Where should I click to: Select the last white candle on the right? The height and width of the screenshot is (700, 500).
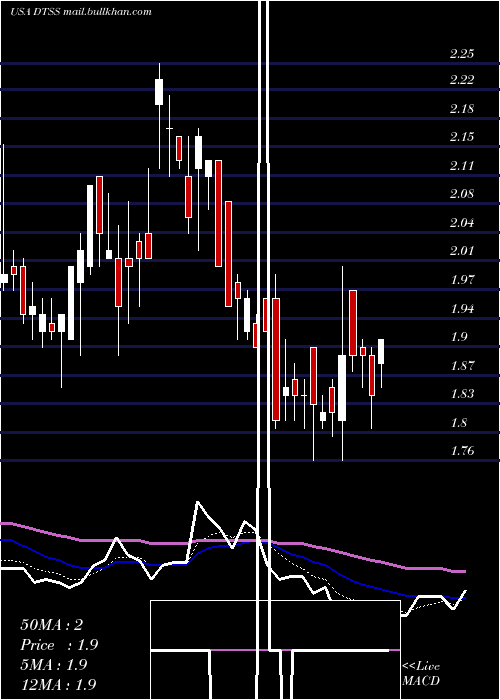[381, 352]
